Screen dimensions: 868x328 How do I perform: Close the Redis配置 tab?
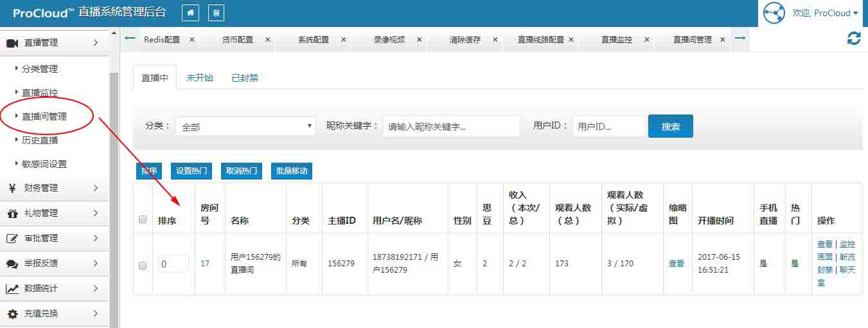[192, 39]
